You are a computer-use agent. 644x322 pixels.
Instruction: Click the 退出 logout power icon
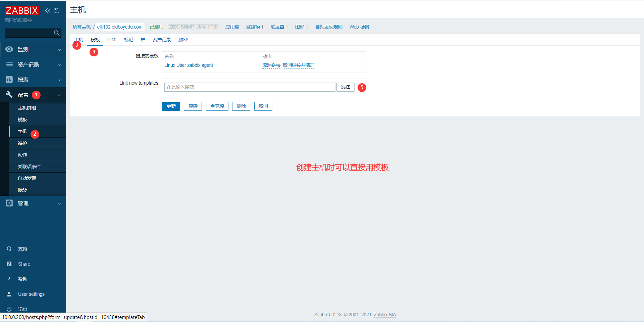point(9,309)
